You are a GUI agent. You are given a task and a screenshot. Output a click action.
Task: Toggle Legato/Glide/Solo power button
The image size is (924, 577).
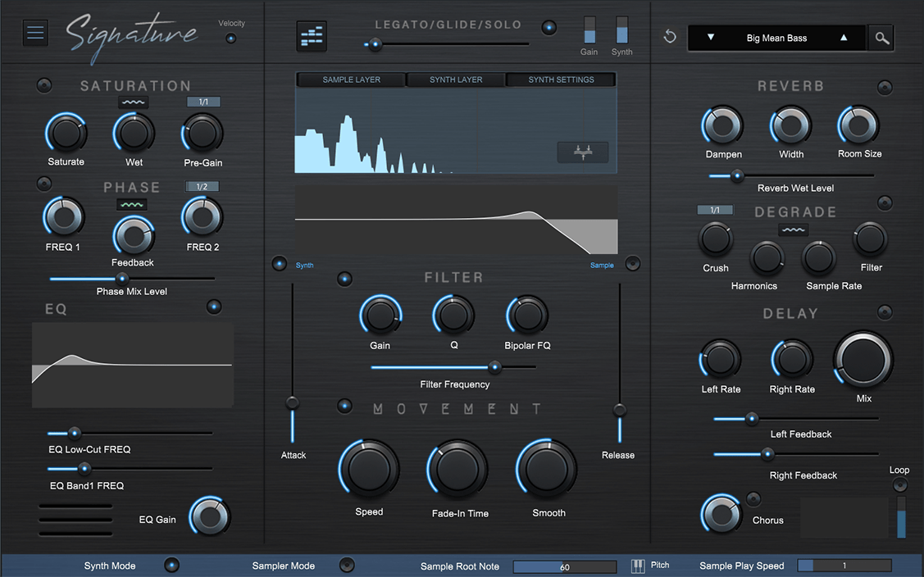tap(549, 27)
